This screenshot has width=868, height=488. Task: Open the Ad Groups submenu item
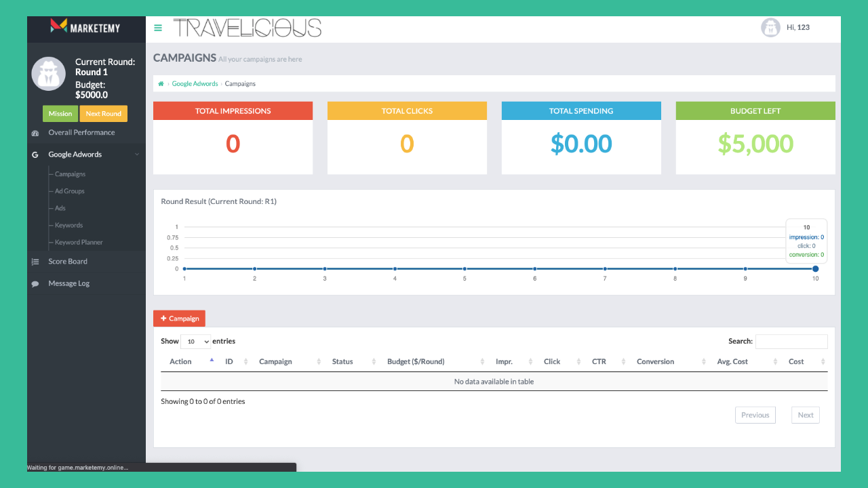tap(70, 191)
